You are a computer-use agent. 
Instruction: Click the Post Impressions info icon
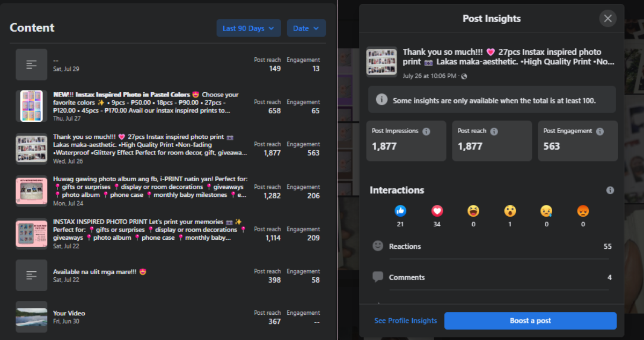[426, 131]
